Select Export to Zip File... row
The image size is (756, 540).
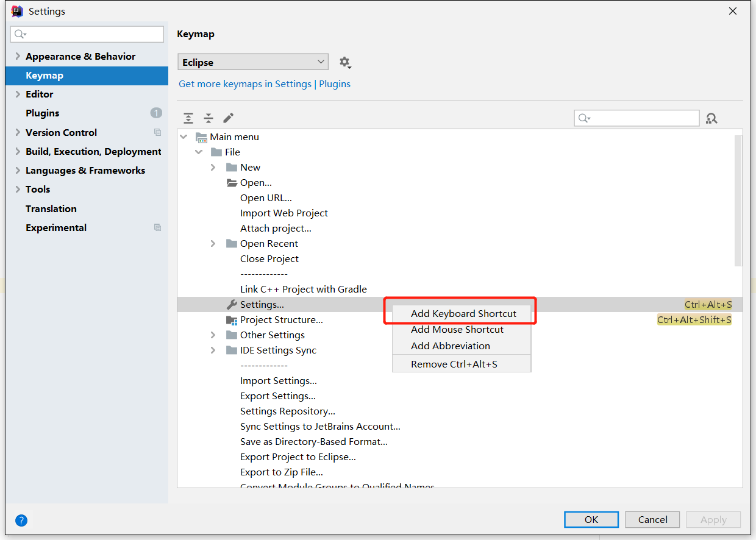pyautogui.click(x=460, y=472)
